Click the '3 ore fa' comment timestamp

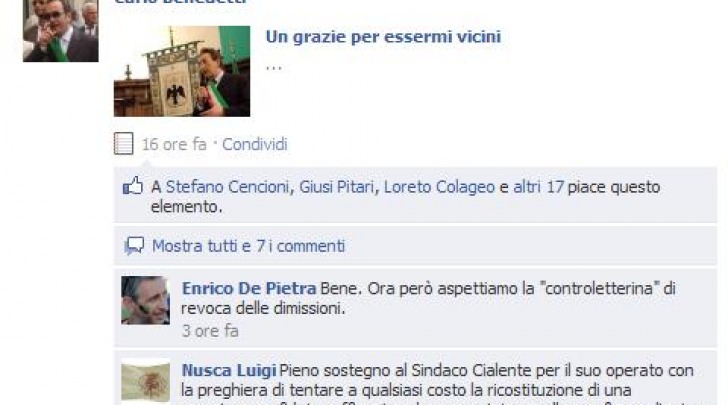point(210,331)
